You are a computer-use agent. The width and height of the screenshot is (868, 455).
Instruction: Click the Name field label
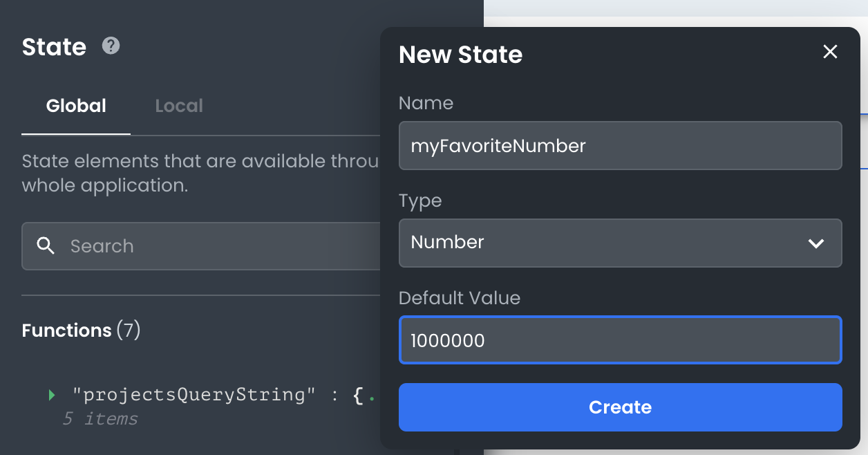(x=426, y=103)
